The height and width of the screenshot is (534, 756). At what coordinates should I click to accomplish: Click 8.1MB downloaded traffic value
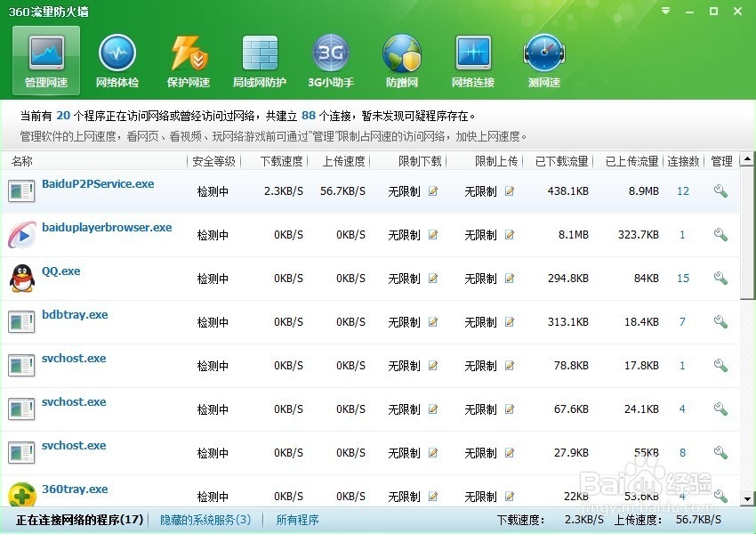pos(574,235)
